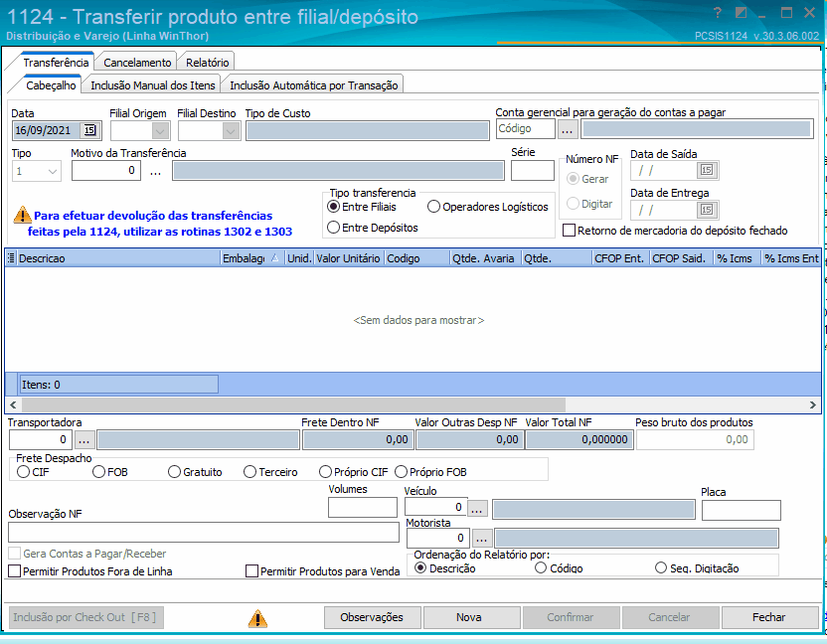Click Inclusão por Check Out F8 button
This screenshot has width=827, height=644.
click(85, 617)
